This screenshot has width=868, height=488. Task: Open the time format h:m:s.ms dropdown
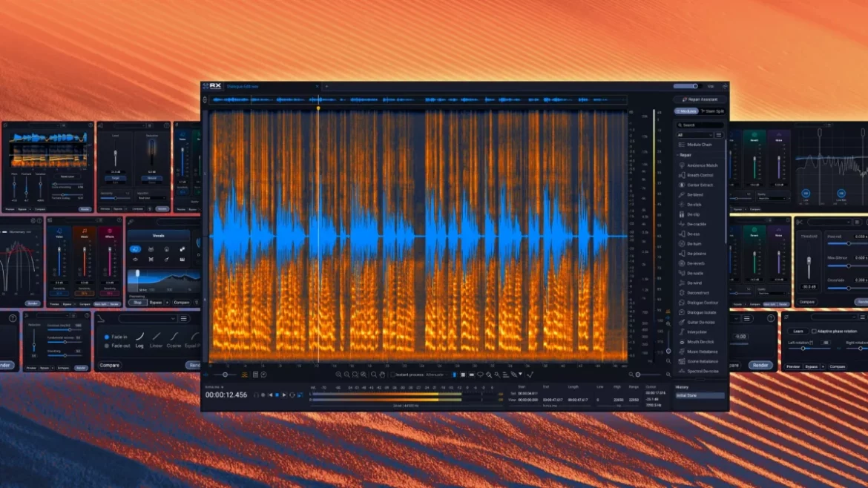coord(214,387)
